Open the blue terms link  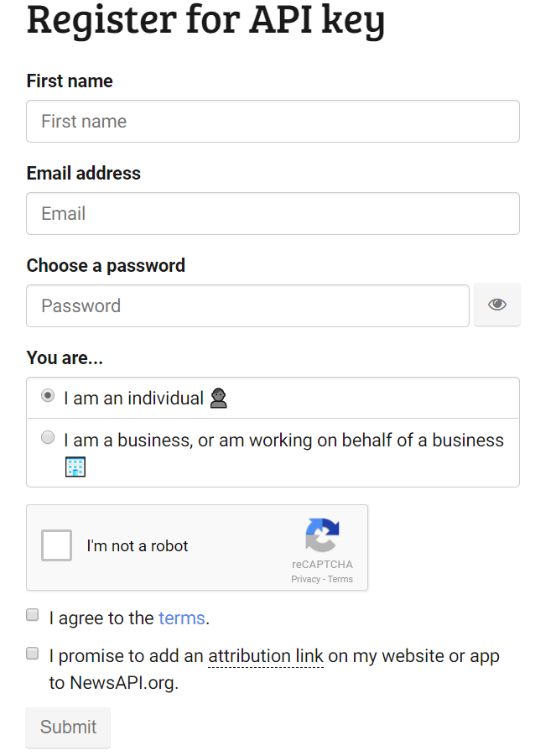[x=181, y=618]
